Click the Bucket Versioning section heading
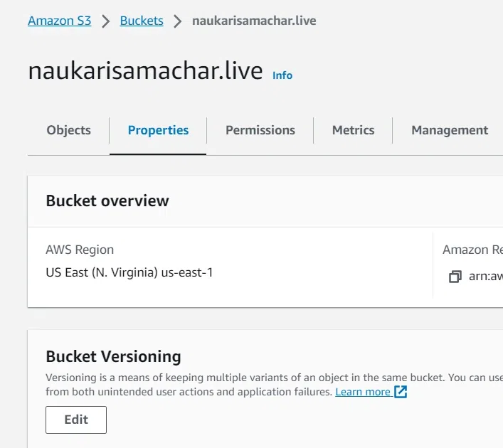Screen dimensions: 503x448 pyautogui.click(x=113, y=356)
